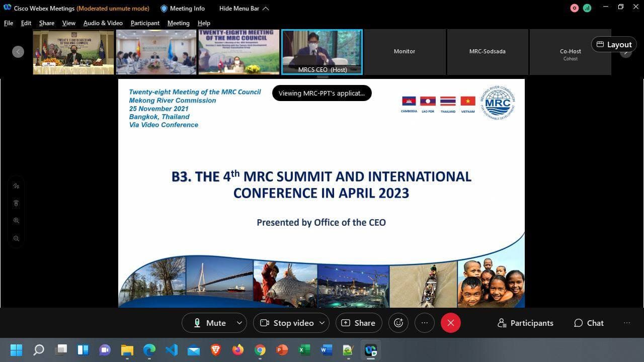Viewport: 644px width, 362px height.
Task: Switch to PowerPoint on the taskbar
Action: click(282, 349)
